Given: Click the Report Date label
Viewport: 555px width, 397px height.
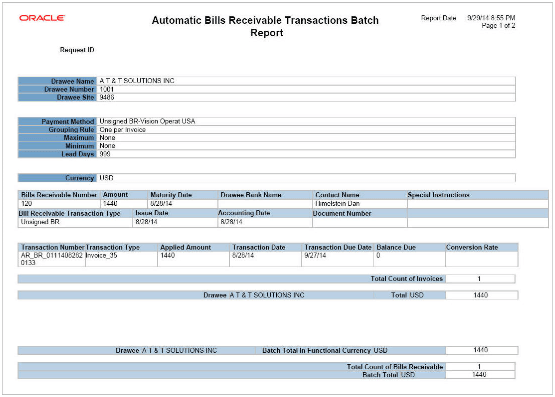Looking at the screenshot, I should 439,18.
